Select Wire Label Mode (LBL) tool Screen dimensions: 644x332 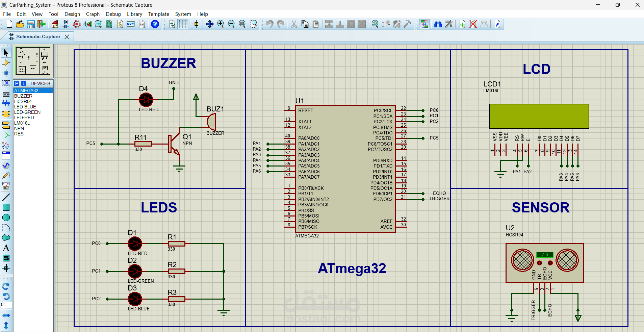click(6, 83)
